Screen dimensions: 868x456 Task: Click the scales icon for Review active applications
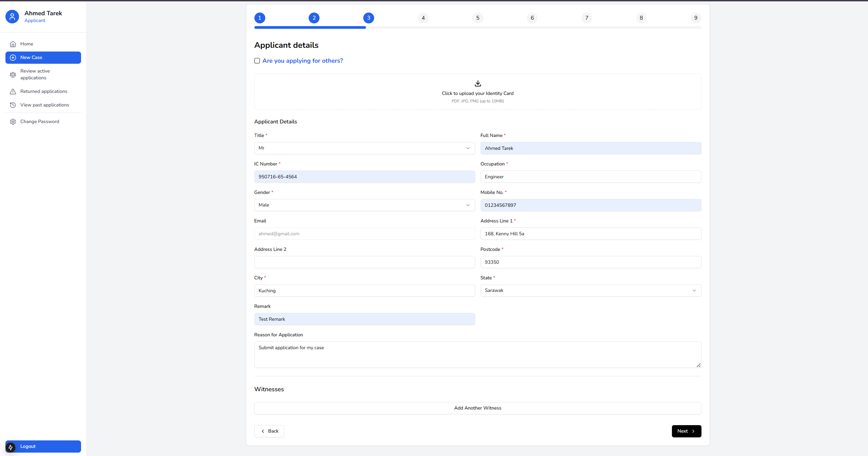point(13,75)
